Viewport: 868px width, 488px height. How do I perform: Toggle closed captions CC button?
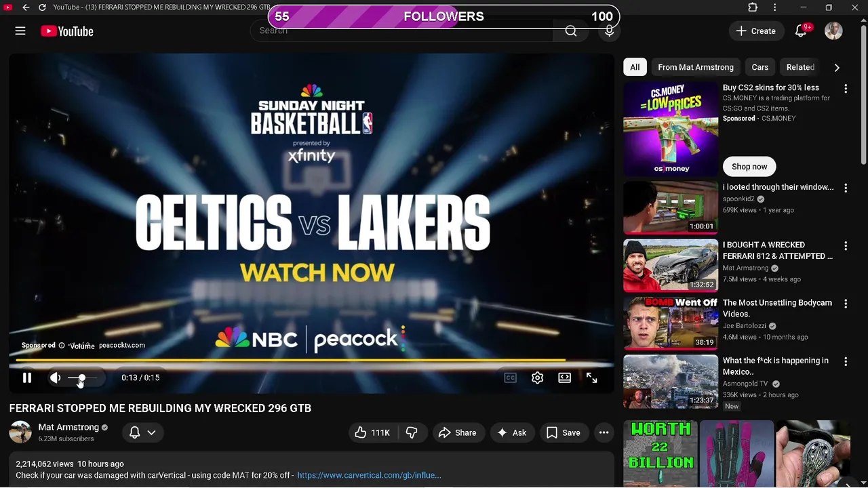pyautogui.click(x=510, y=378)
